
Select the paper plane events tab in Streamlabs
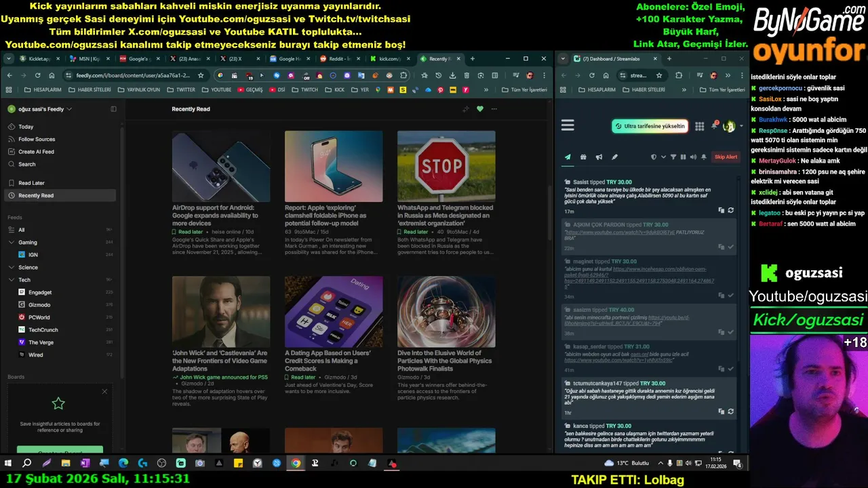[x=568, y=157]
